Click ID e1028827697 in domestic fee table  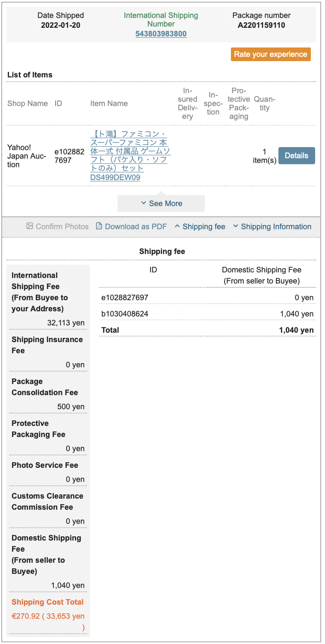point(125,298)
